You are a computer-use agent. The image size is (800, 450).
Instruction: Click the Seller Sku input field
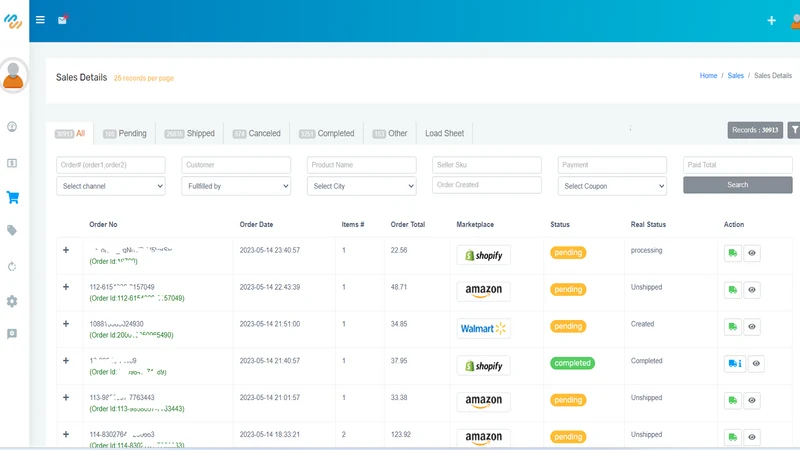click(487, 165)
